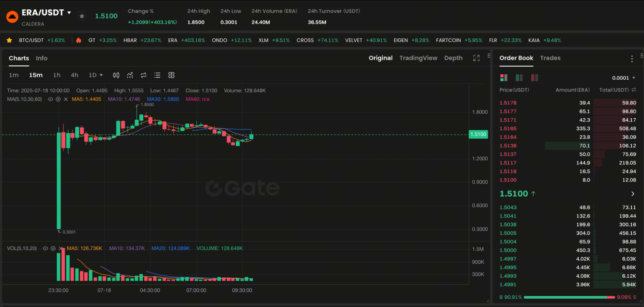Click the Caldera ERA coin logo
644x307 pixels.
(x=12, y=17)
